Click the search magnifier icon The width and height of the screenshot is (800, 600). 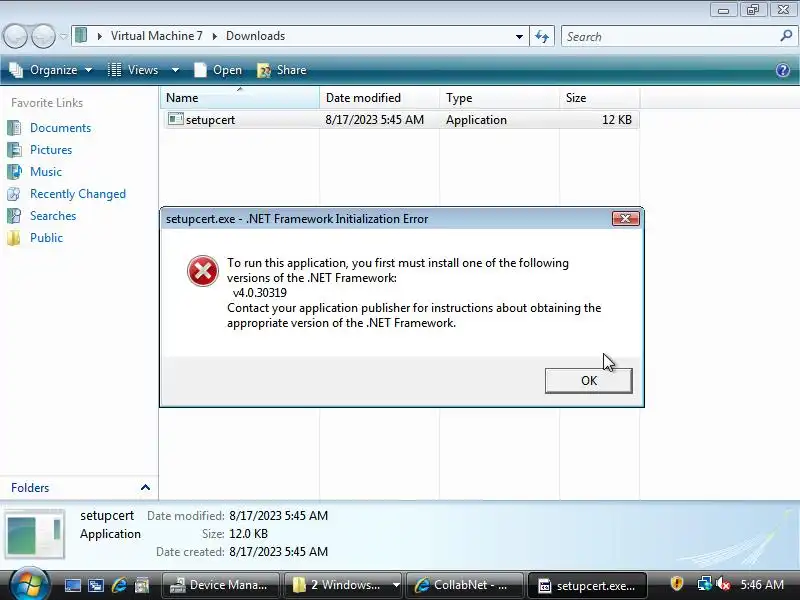(x=786, y=36)
